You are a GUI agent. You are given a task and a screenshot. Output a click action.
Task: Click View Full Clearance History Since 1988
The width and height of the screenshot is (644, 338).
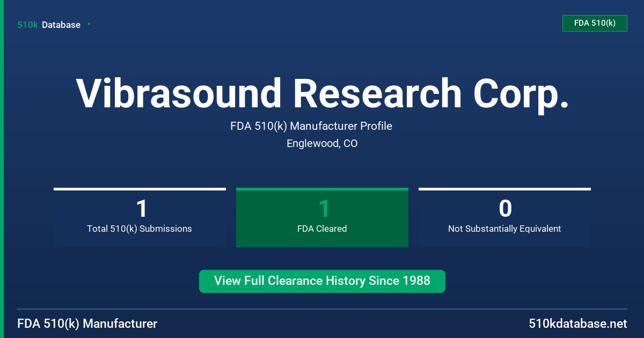322,281
